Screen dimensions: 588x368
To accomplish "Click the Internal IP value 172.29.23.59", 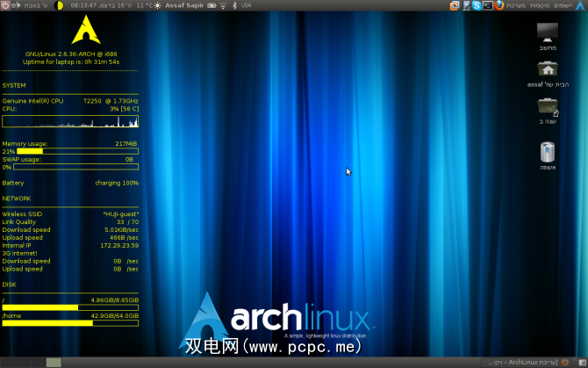I will [119, 246].
